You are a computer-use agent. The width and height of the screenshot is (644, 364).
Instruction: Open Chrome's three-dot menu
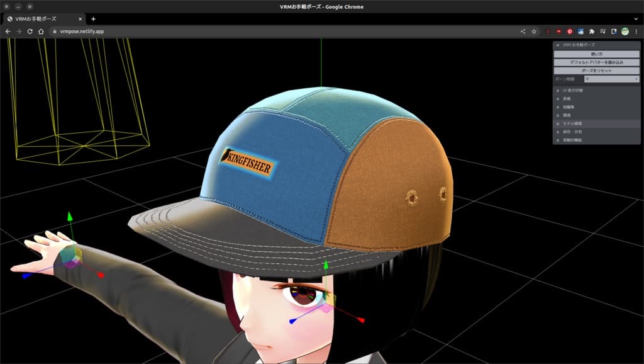636,31
